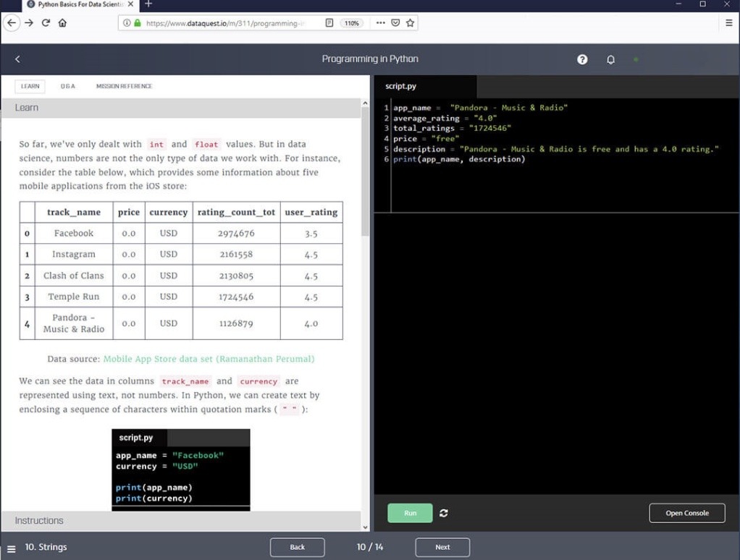740x560 pixels.
Task: Close the Python Basics browser tab
Action: point(131,4)
